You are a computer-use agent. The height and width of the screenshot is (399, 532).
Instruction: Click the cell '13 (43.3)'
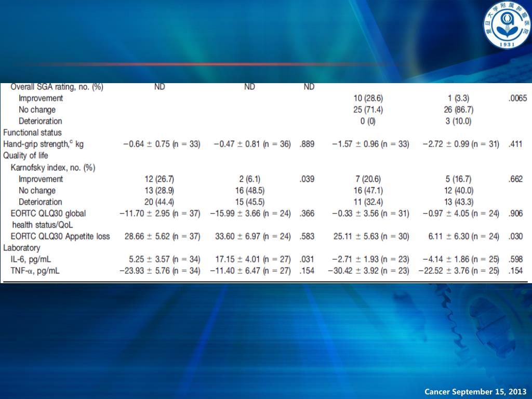459,202
